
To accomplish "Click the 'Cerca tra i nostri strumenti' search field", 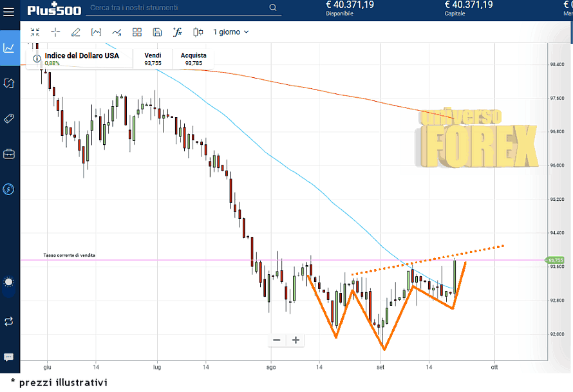I will click(177, 8).
